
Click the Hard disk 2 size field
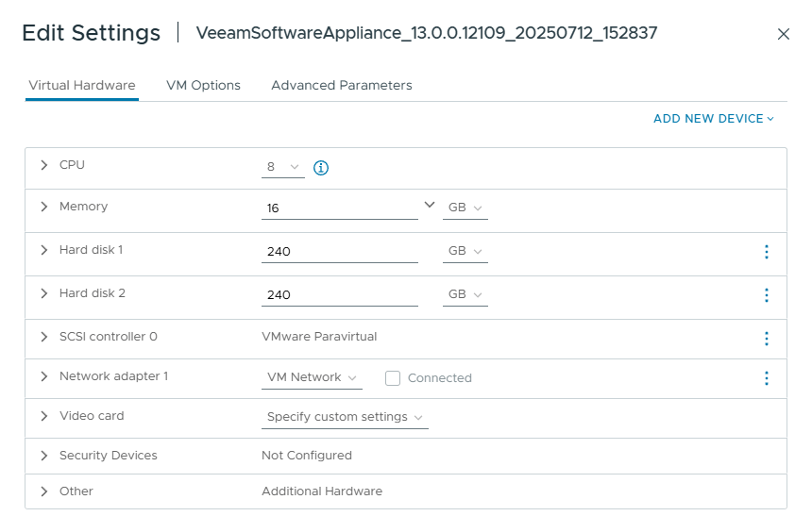[339, 295]
